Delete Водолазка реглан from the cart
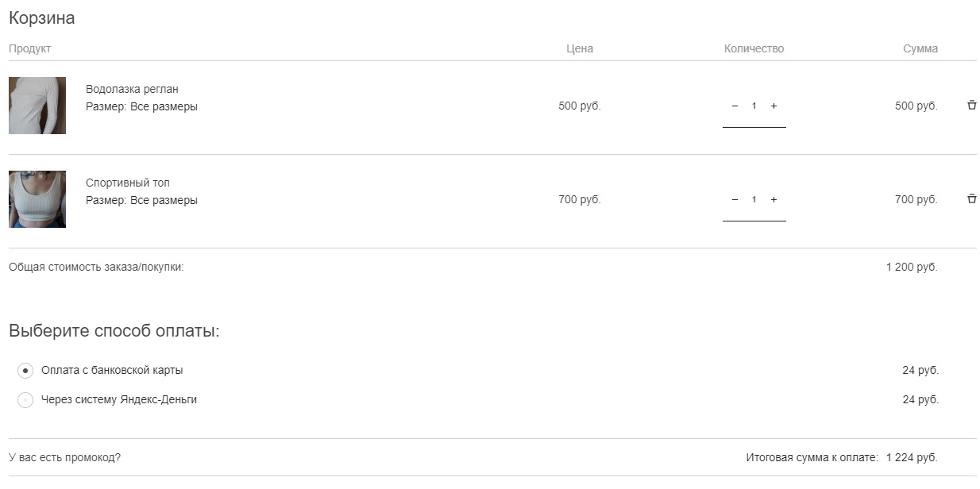 (x=971, y=106)
